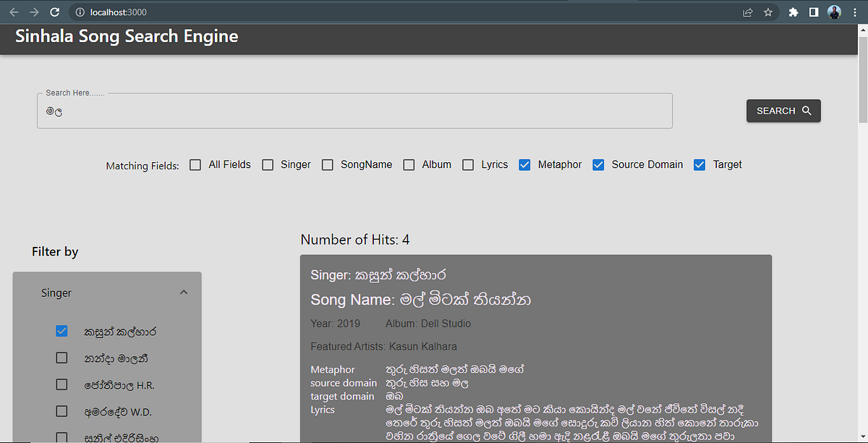Disable the Metaphor checkbox
The width and height of the screenshot is (868, 443).
click(x=524, y=164)
